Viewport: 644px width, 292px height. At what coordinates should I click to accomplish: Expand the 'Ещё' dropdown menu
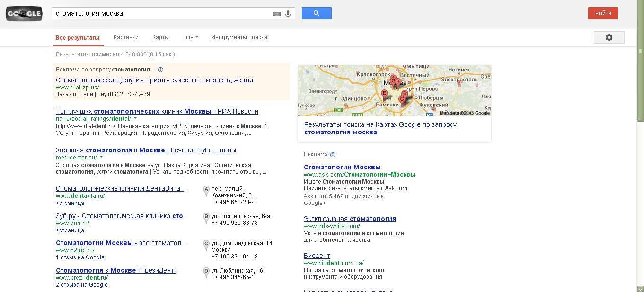190,37
